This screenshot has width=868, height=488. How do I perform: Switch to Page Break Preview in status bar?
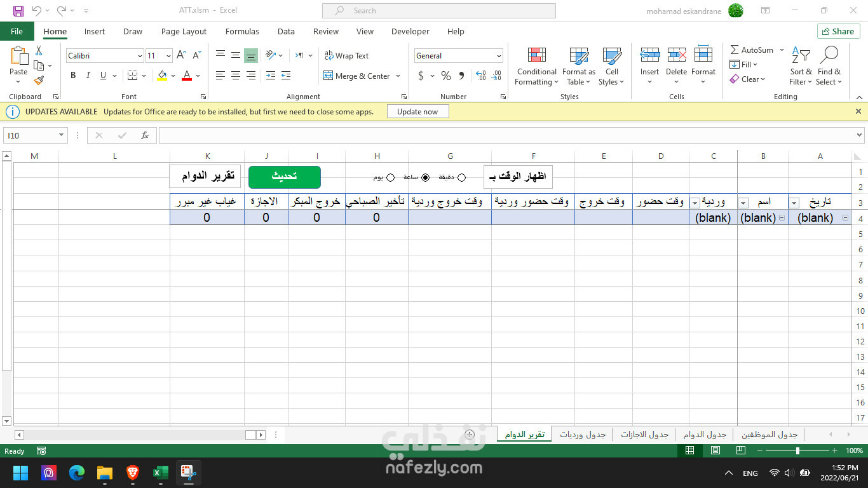coord(740,451)
